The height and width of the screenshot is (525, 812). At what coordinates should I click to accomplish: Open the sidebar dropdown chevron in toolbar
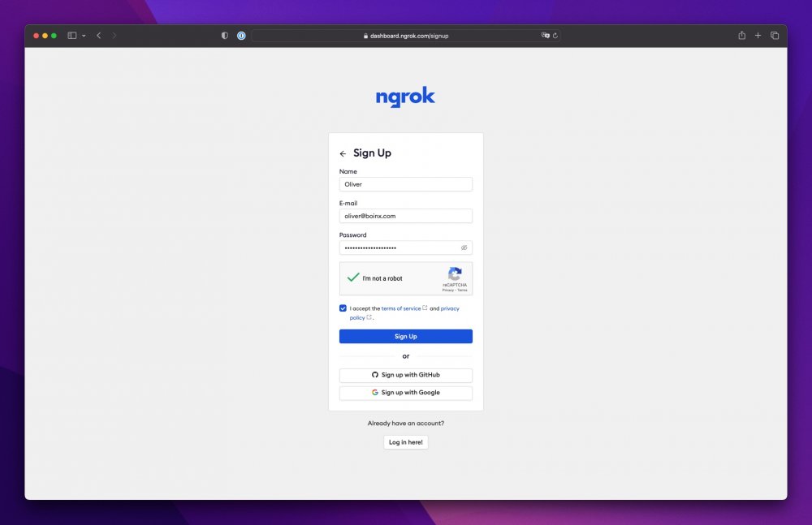click(84, 36)
